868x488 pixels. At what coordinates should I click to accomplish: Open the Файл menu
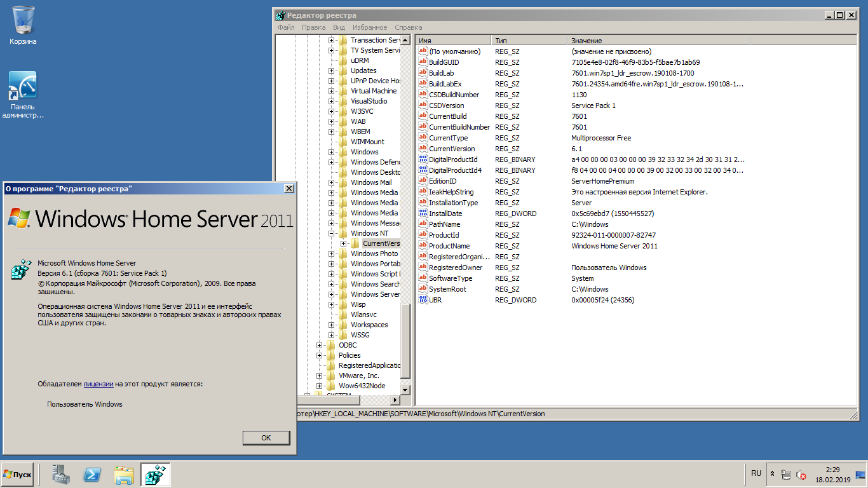(286, 27)
